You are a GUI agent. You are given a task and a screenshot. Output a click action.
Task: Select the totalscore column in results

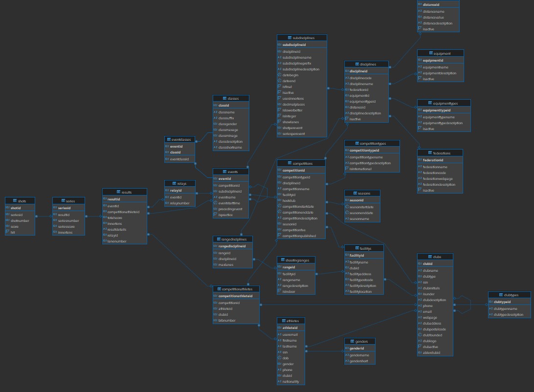tap(115, 218)
